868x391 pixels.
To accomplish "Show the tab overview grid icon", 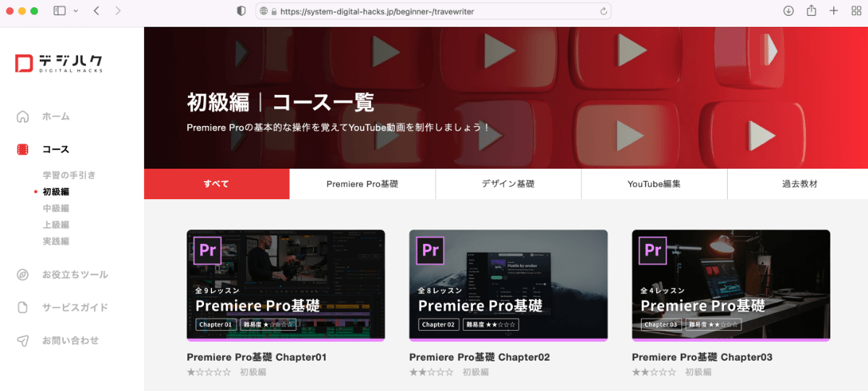I will point(856,11).
